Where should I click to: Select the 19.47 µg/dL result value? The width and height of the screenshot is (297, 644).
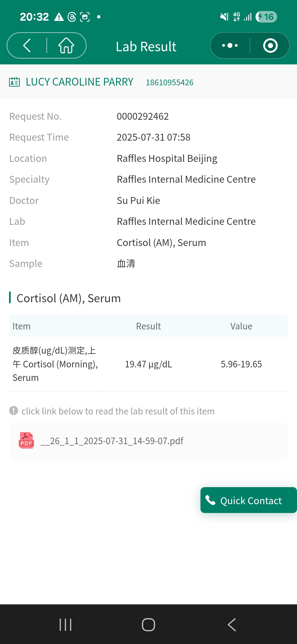click(x=148, y=364)
